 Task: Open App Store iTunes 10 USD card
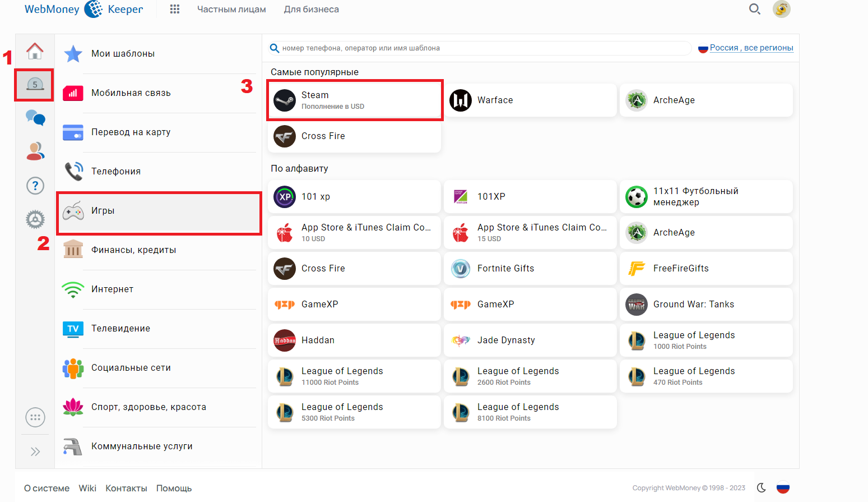tap(355, 233)
